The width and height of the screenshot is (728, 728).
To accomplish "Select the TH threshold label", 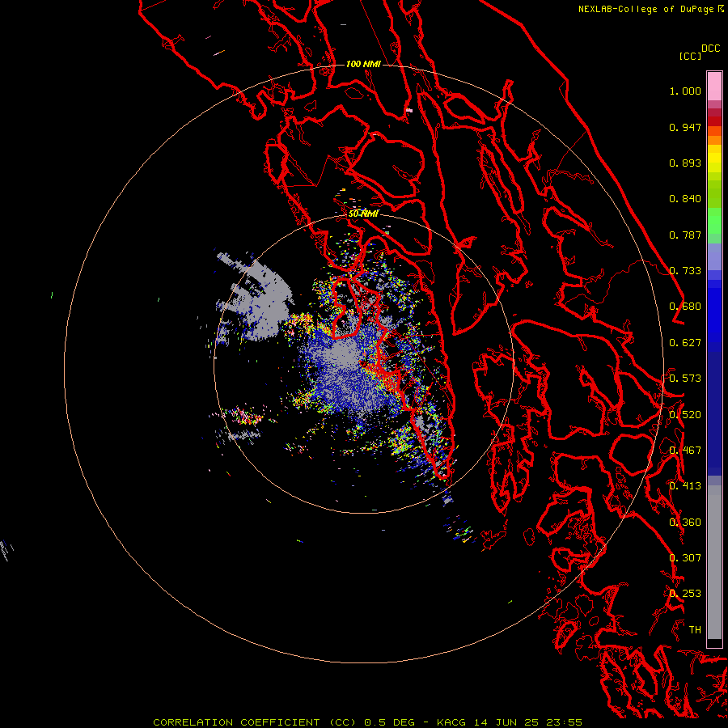I will point(695,629).
